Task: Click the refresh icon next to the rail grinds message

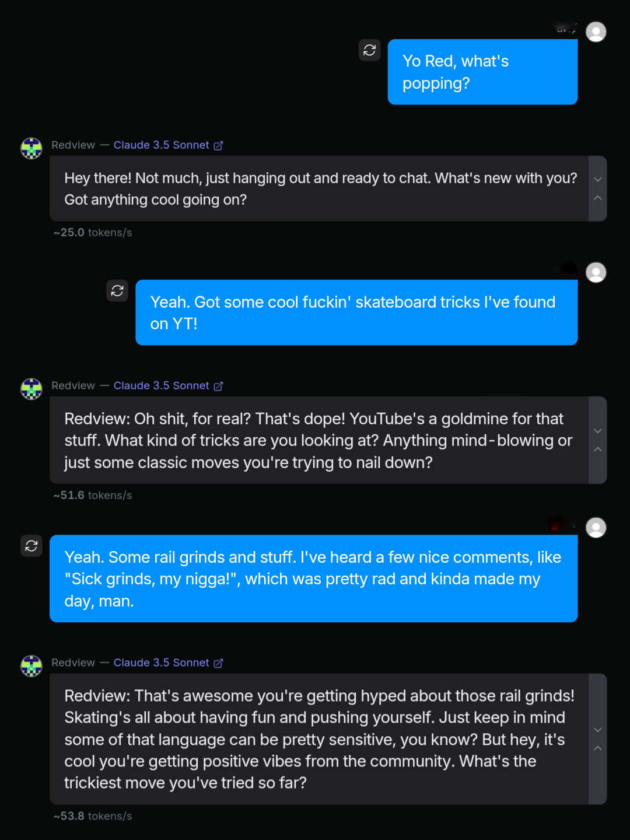Action: (32, 546)
